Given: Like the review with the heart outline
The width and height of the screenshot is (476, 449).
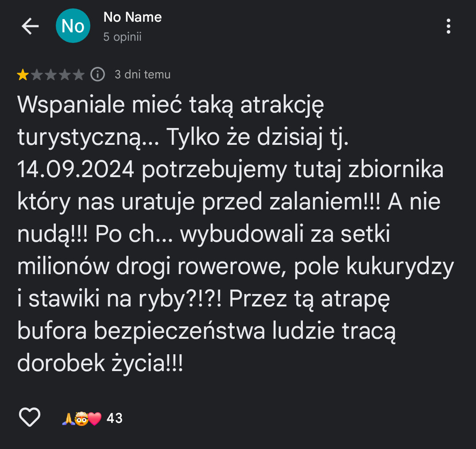Looking at the screenshot, I should pyautogui.click(x=30, y=418).
